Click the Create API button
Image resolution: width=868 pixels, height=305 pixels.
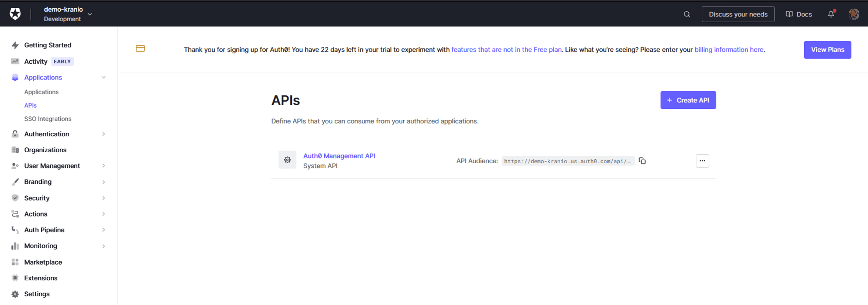688,100
